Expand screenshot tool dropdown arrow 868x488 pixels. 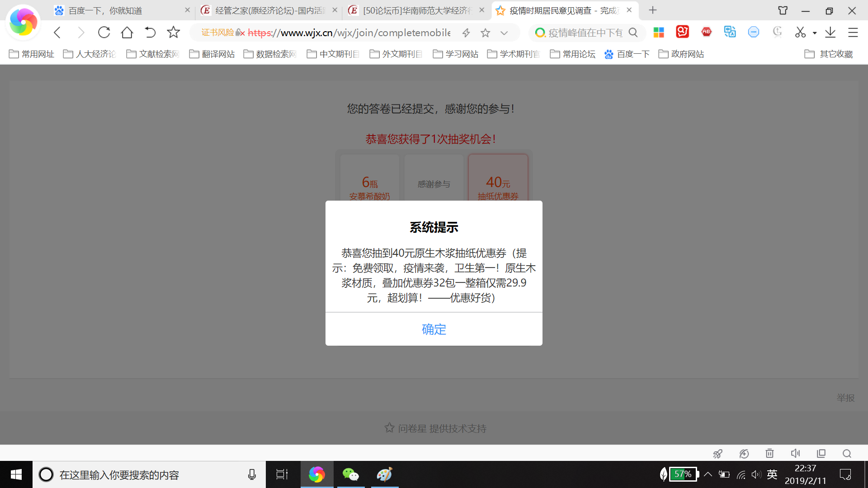click(815, 33)
